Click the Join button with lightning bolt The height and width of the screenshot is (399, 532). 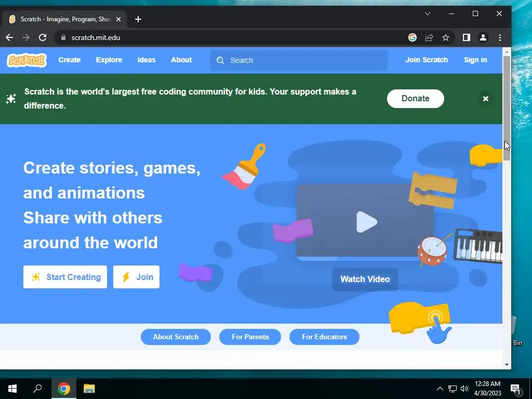[x=136, y=277]
